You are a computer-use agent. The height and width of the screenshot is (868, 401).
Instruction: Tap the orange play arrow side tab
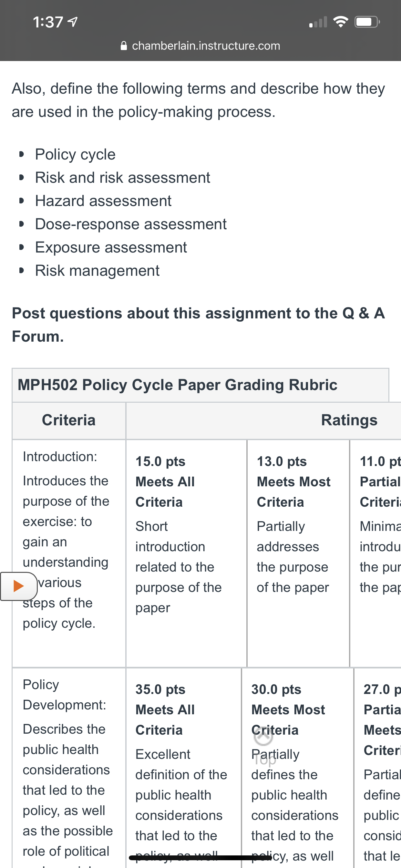pos(18,586)
